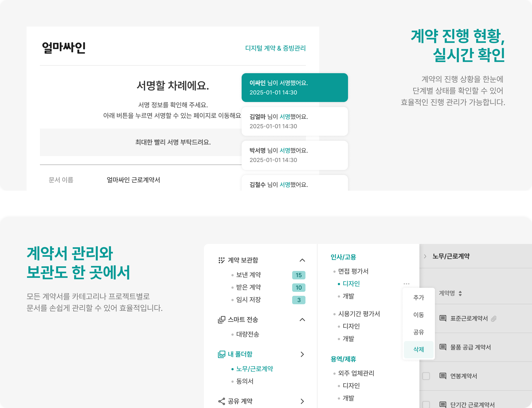The image size is (532, 408).
Task: Click the 계약 보관함 grid icon
Action: coord(221,260)
